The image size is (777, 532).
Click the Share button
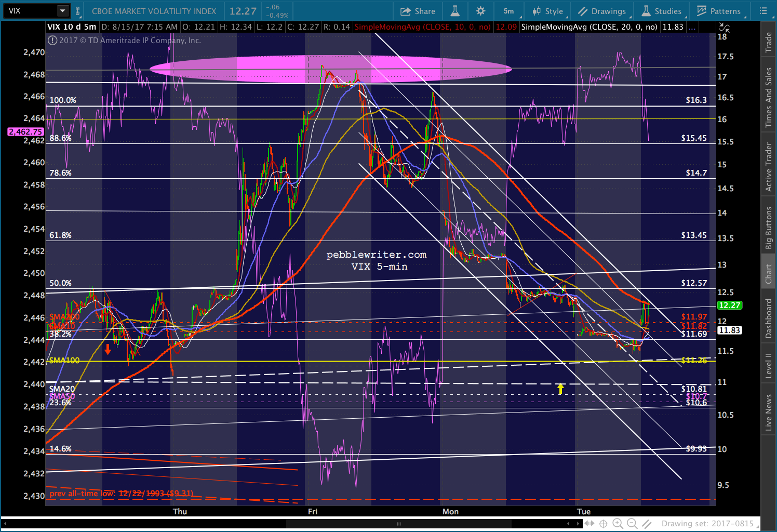click(x=418, y=11)
